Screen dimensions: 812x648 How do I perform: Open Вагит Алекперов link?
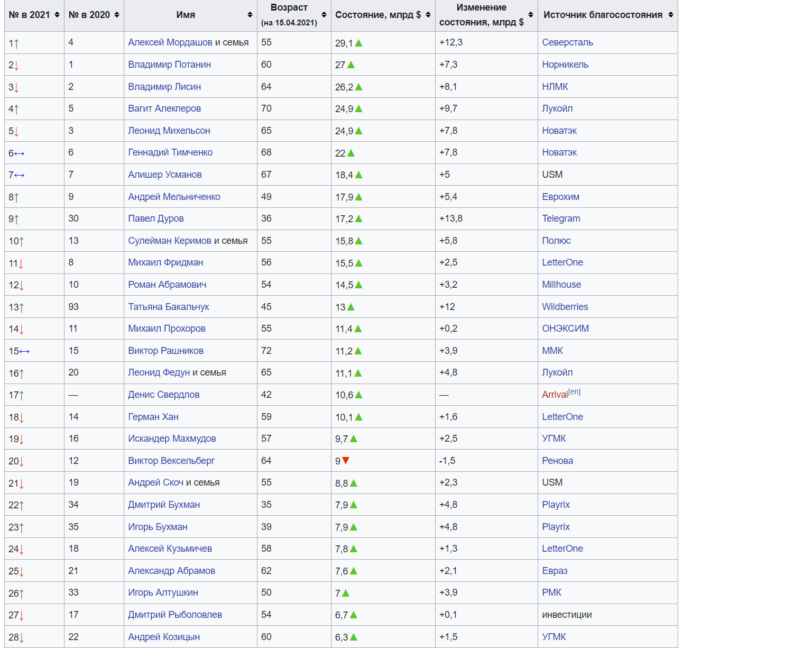click(164, 108)
